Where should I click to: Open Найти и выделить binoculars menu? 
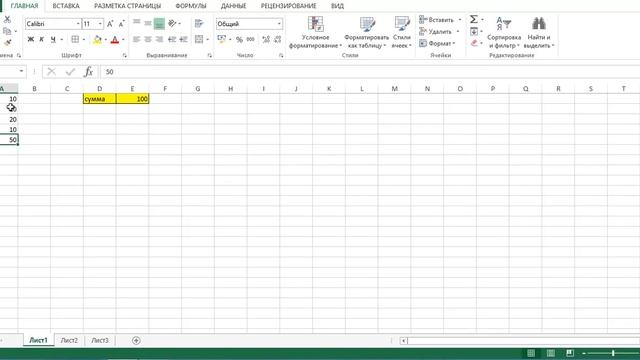point(539,33)
